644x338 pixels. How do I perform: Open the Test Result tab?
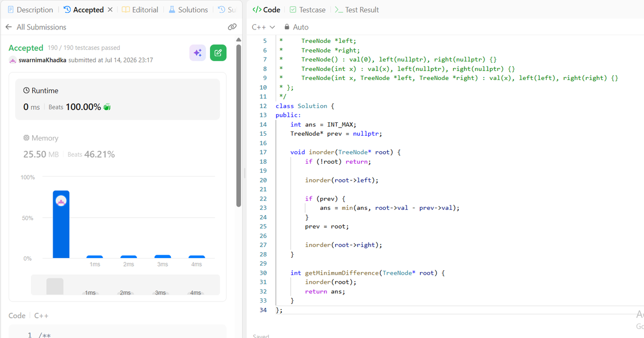click(x=357, y=10)
